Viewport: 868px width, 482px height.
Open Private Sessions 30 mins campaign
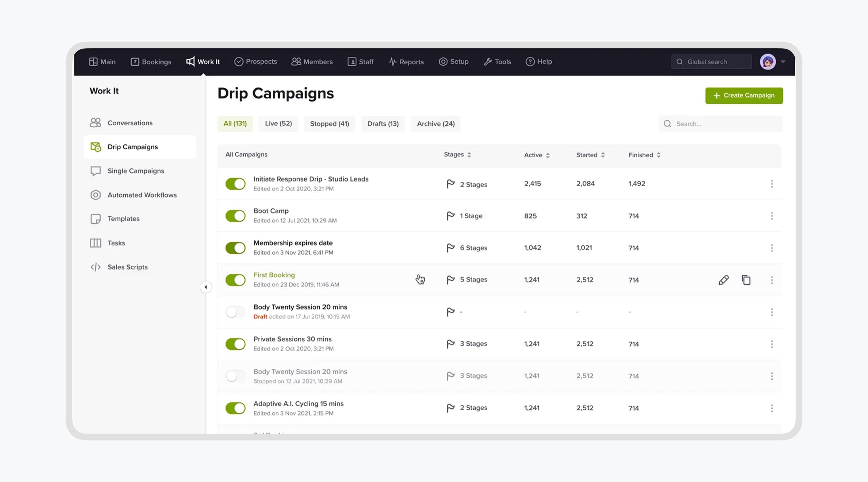coord(292,339)
